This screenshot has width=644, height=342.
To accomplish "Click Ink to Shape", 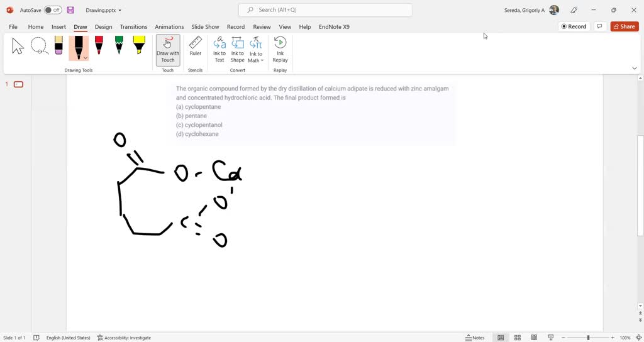I will pos(237,50).
